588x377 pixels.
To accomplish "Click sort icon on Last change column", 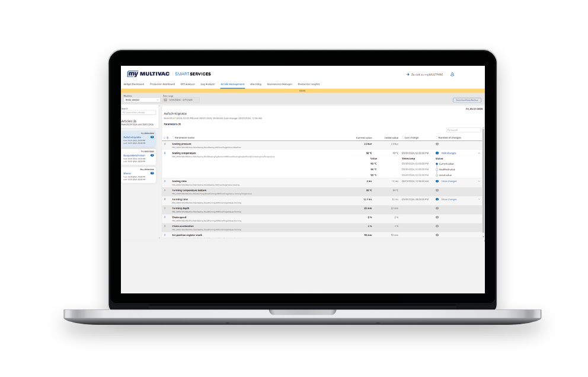I will [403, 138].
